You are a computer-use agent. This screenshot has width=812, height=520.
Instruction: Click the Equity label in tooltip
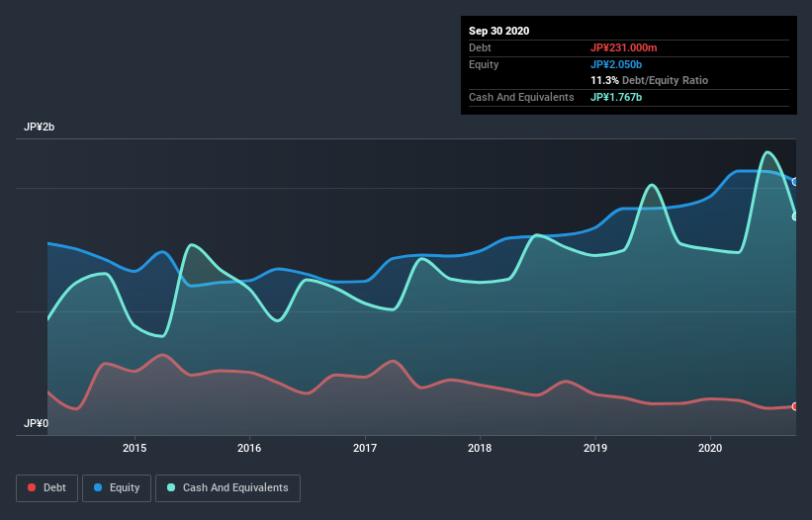484,64
